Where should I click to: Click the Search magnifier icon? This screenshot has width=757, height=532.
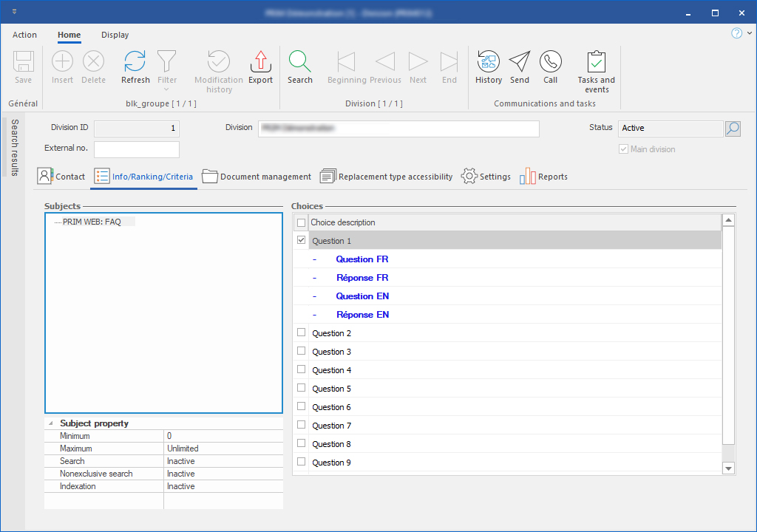tap(300, 62)
